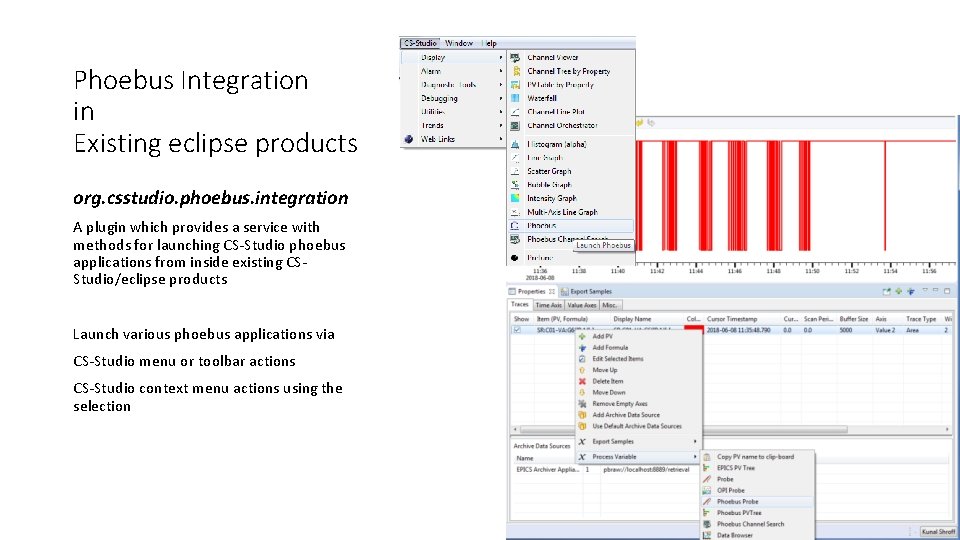Click the Intensity Graph icon
This screenshot has height=540, width=960.
point(515,198)
